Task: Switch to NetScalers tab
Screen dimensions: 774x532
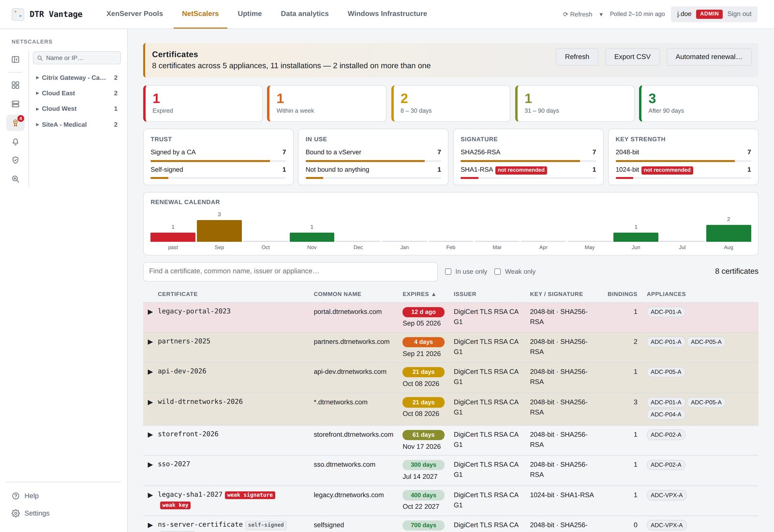Action: pyautogui.click(x=200, y=14)
